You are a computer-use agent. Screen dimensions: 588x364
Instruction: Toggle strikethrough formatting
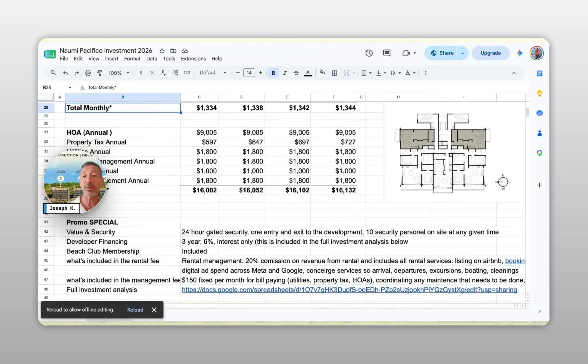coord(296,73)
